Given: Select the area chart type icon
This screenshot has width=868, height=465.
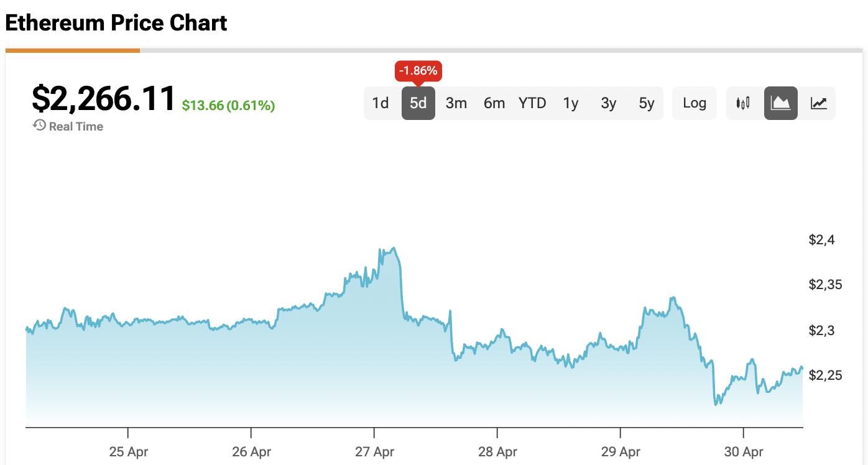Looking at the screenshot, I should click(780, 103).
